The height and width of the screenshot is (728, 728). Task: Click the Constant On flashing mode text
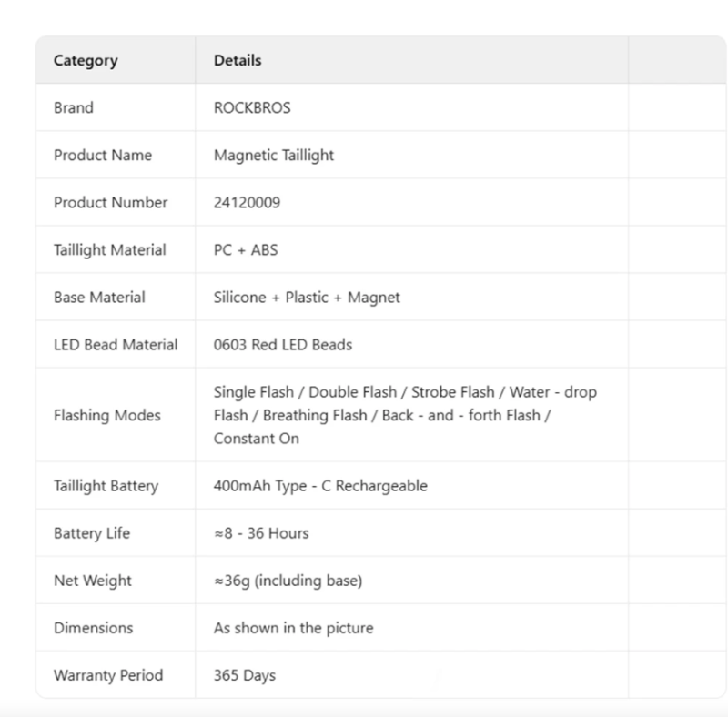coord(257,439)
